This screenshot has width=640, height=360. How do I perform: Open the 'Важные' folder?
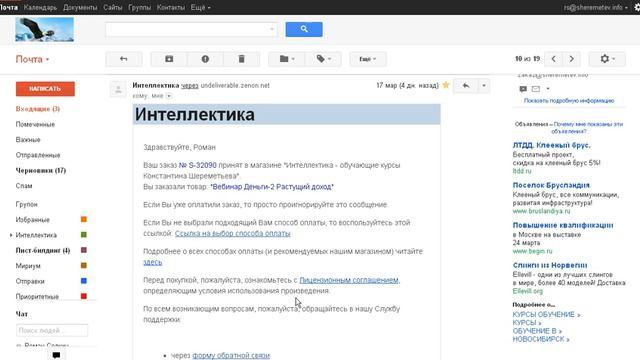[x=28, y=140]
